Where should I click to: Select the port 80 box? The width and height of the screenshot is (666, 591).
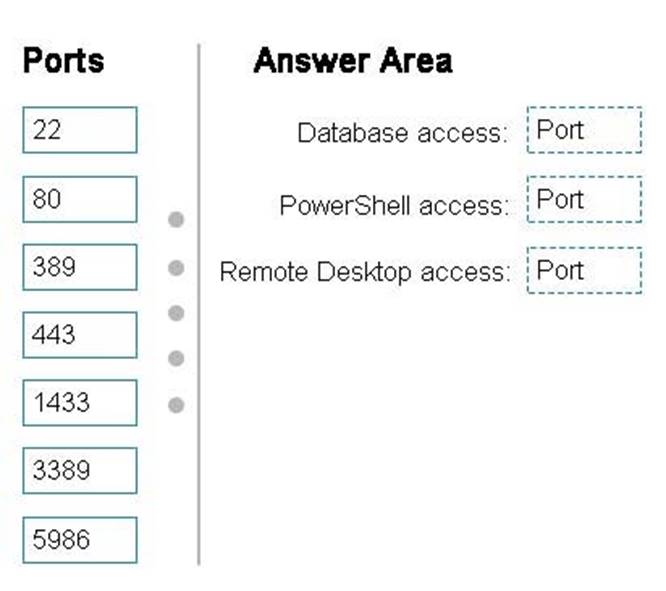coord(79,199)
